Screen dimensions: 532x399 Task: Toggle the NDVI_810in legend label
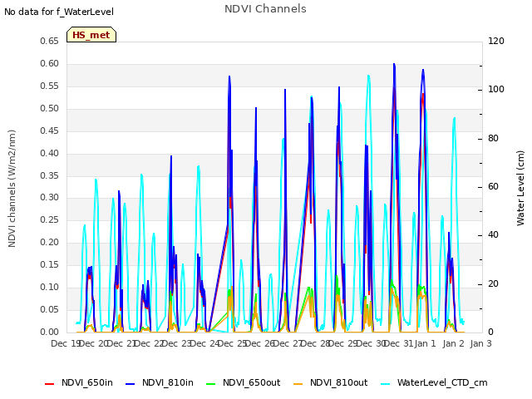pyautogui.click(x=168, y=382)
